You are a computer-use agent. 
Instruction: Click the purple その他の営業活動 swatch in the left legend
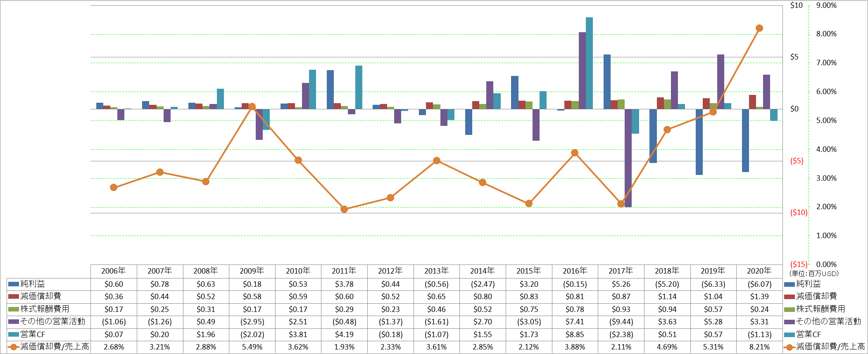[14, 321]
